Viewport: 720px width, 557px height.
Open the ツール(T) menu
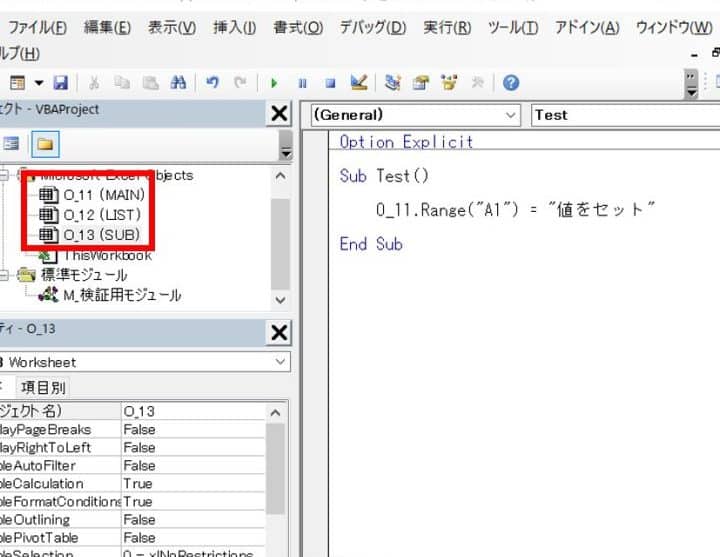click(513, 28)
